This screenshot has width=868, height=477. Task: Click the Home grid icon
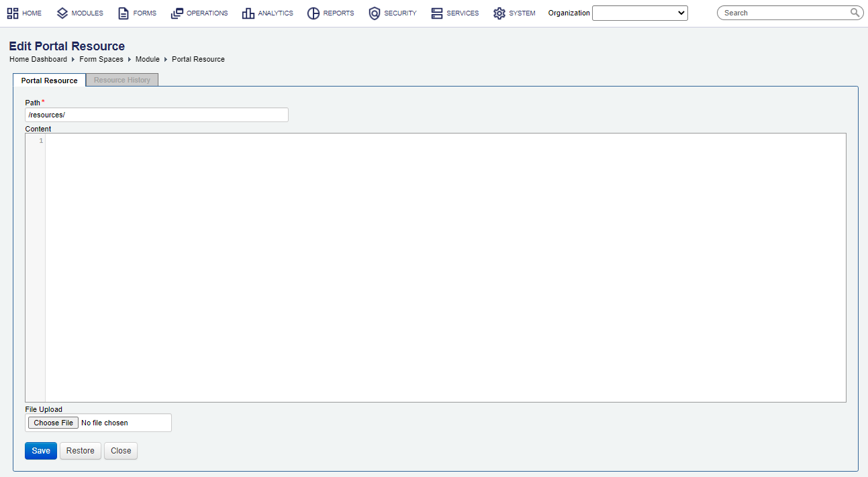click(x=13, y=13)
